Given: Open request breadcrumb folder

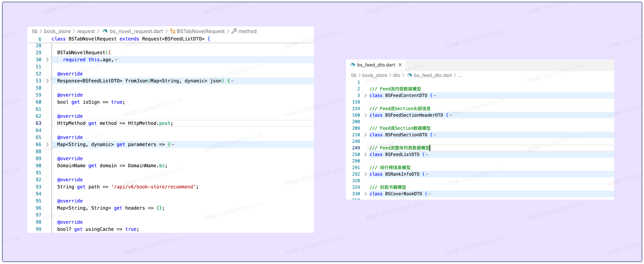Looking at the screenshot, I should (x=86, y=31).
